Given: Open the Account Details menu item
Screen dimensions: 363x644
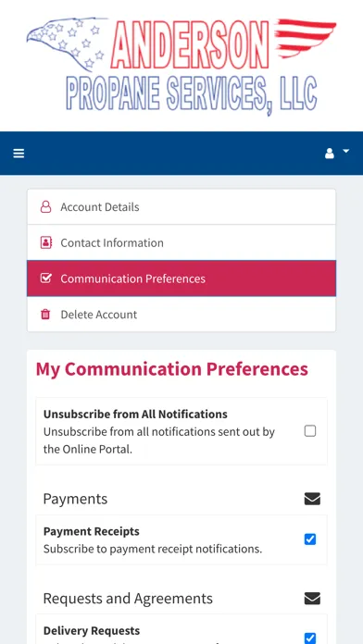Looking at the screenshot, I should click(x=181, y=207).
